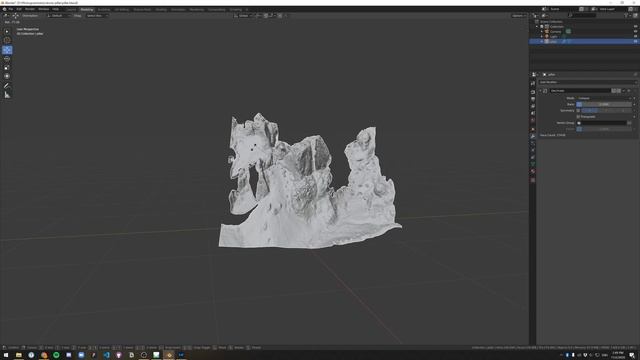The width and height of the screenshot is (640, 360).
Task: Adjust the Decimate Ratio slider
Action: (604, 104)
